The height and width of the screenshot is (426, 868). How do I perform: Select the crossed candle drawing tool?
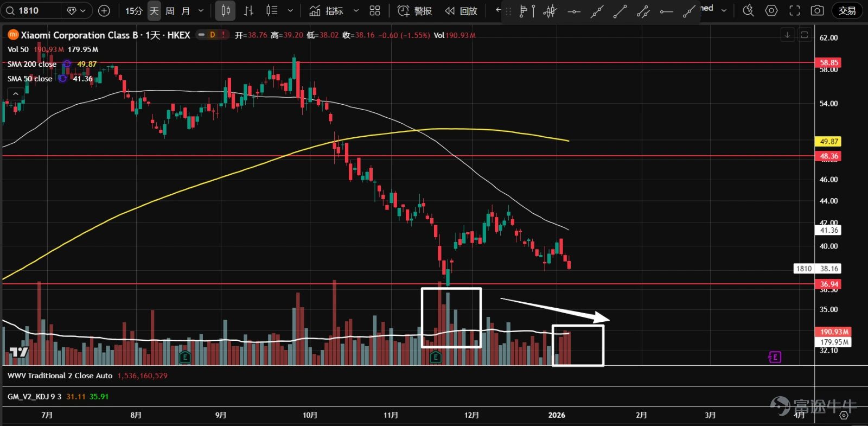[x=550, y=11]
